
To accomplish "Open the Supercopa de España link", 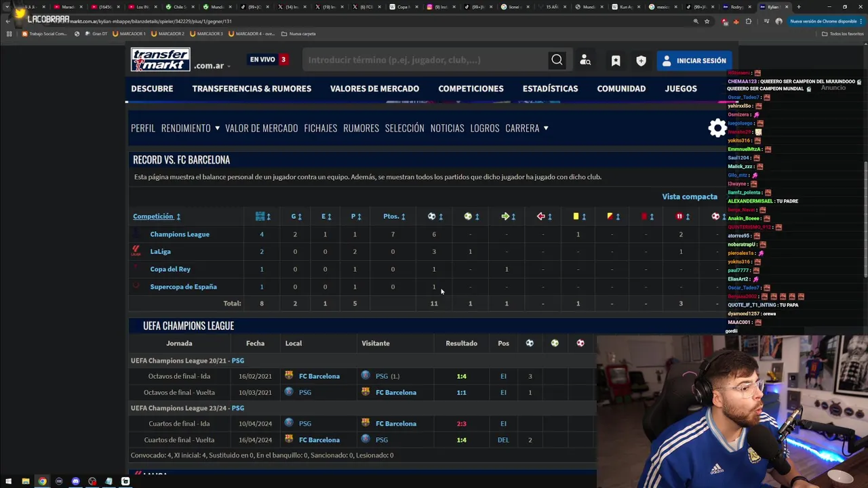I will pos(183,287).
